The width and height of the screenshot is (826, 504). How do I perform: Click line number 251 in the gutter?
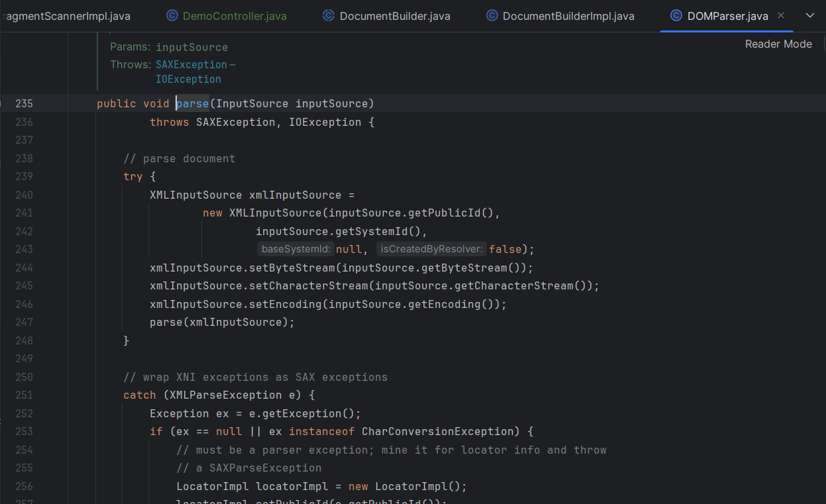[x=24, y=395]
